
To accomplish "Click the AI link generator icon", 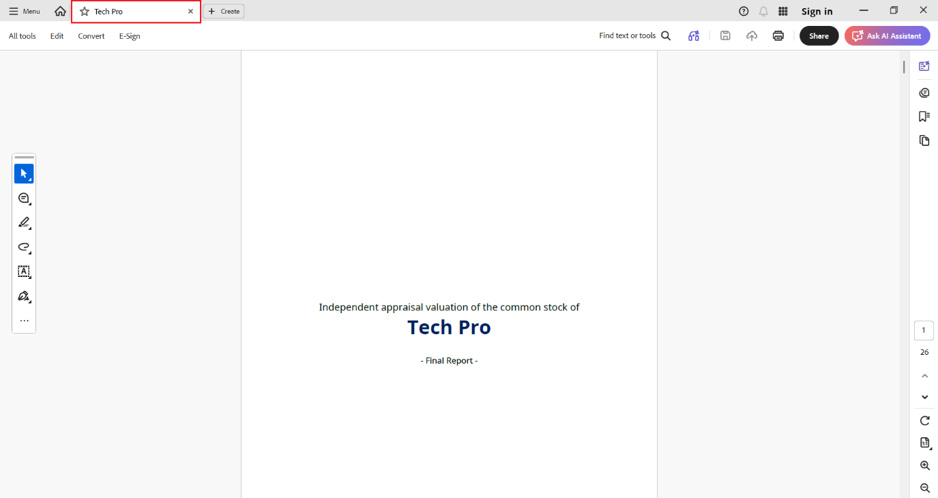I will coord(693,36).
